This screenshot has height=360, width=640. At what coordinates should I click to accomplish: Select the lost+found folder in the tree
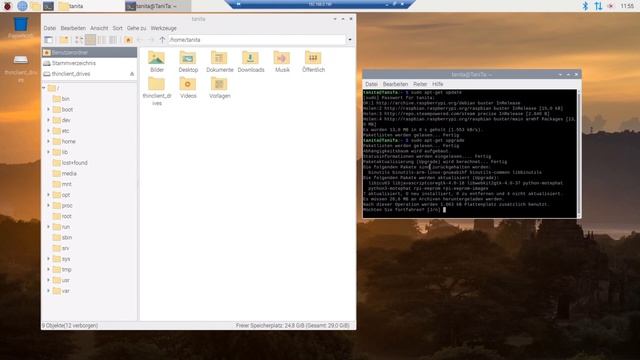(x=70, y=162)
